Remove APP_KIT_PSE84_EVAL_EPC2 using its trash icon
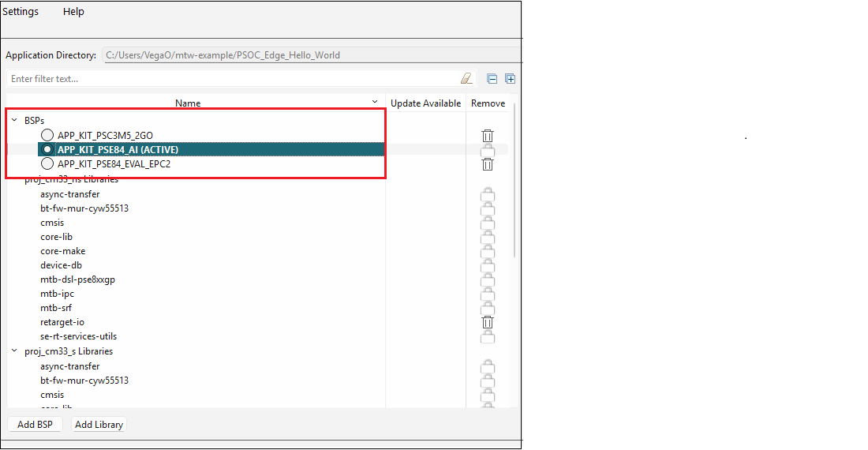The width and height of the screenshot is (868, 450). (x=488, y=164)
